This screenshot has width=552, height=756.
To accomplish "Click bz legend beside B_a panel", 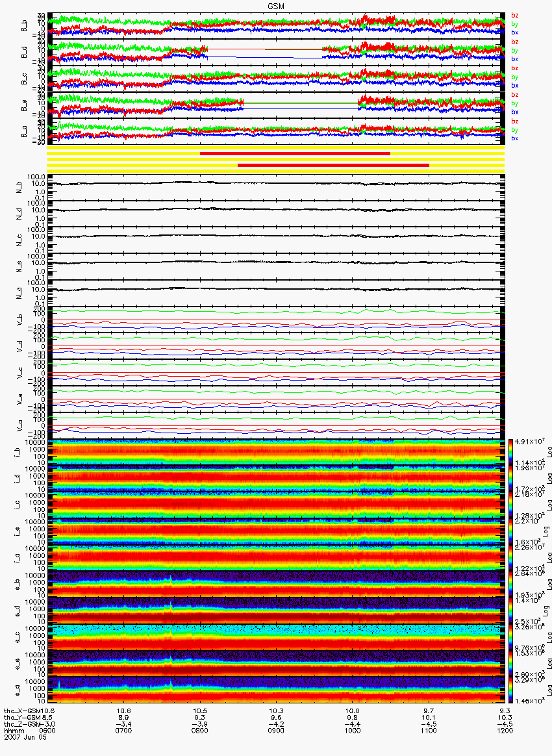I will tap(515, 121).
